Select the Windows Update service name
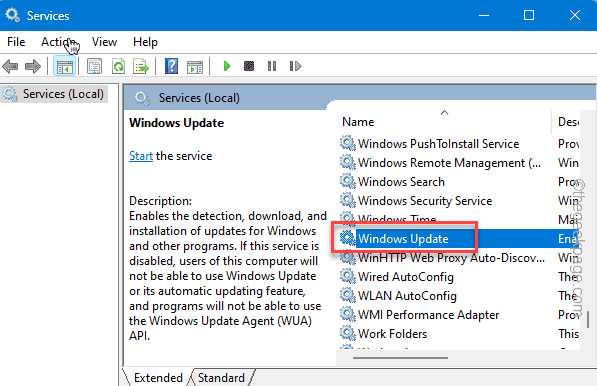This screenshot has width=597, height=386. [403, 239]
